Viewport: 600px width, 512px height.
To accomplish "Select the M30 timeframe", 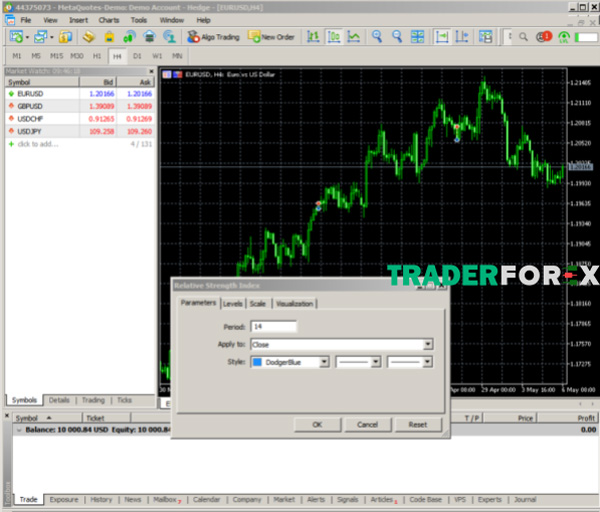I will (x=77, y=56).
